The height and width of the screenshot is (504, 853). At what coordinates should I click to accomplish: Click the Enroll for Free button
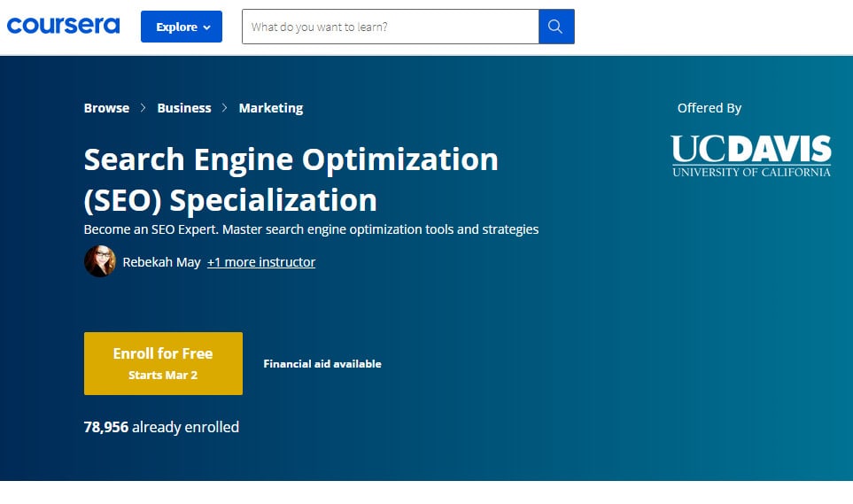[x=163, y=363]
